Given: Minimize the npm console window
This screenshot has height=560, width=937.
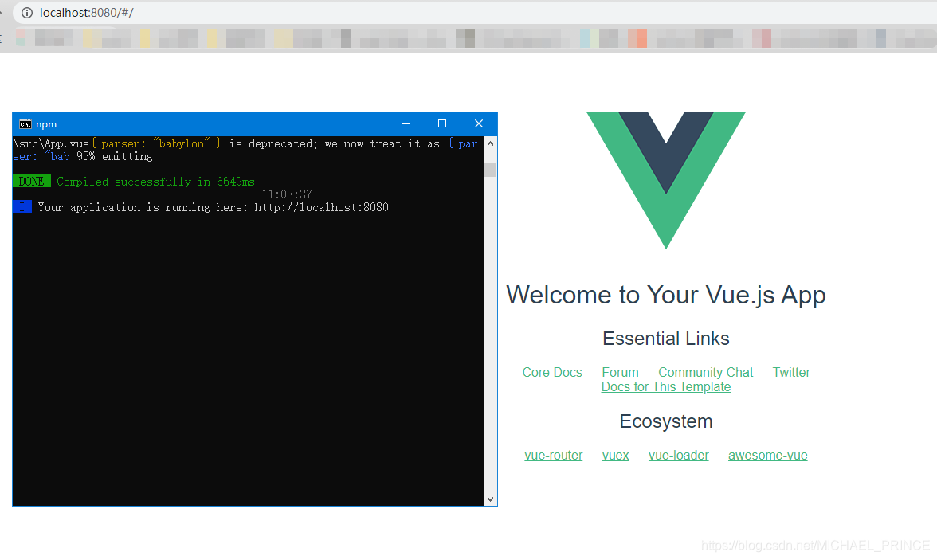Looking at the screenshot, I should tap(406, 123).
